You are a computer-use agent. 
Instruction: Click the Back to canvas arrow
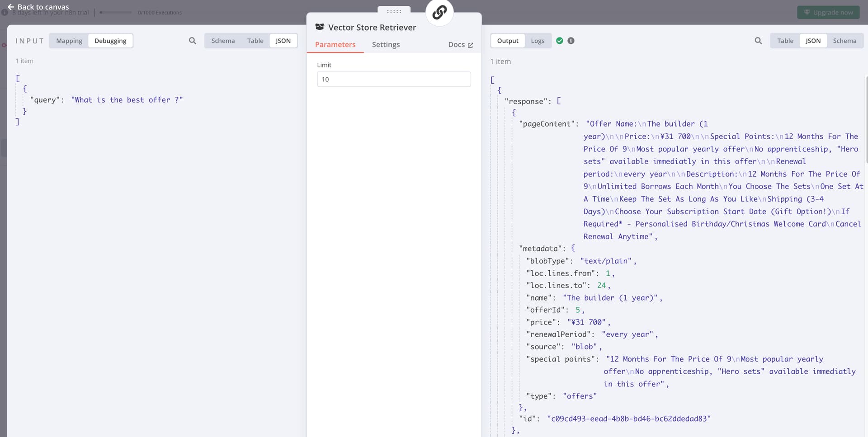tap(11, 7)
